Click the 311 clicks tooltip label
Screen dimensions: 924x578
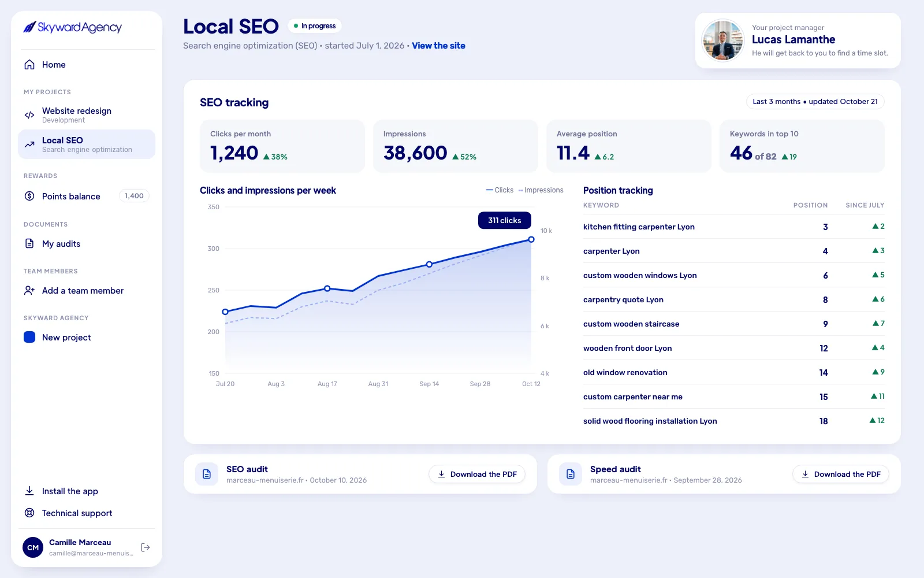[505, 220]
